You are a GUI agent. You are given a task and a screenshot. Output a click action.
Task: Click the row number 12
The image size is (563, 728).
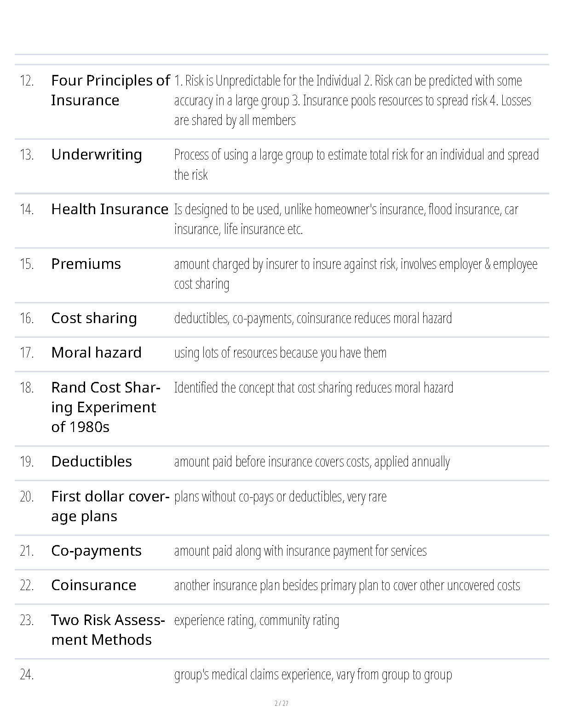pyautogui.click(x=27, y=81)
